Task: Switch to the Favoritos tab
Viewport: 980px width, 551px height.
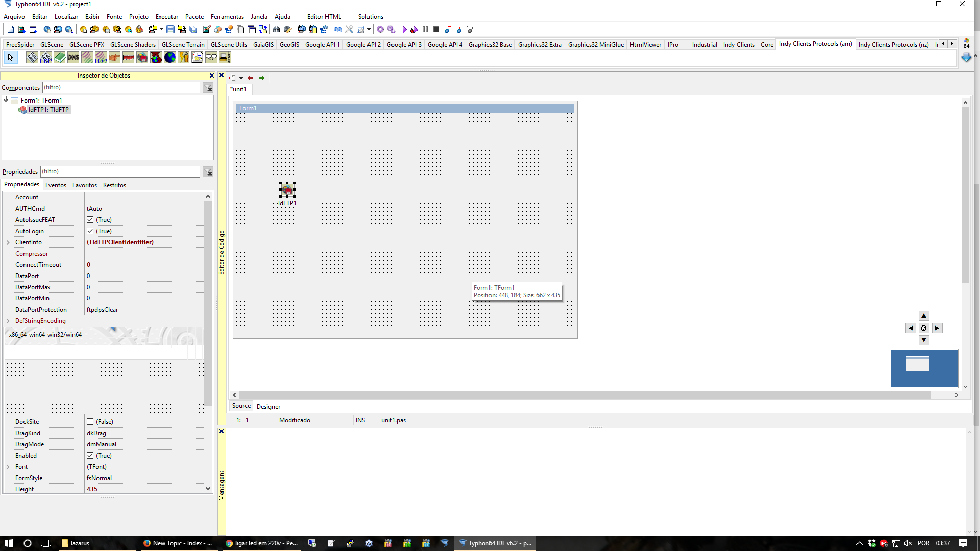Action: pos(85,185)
